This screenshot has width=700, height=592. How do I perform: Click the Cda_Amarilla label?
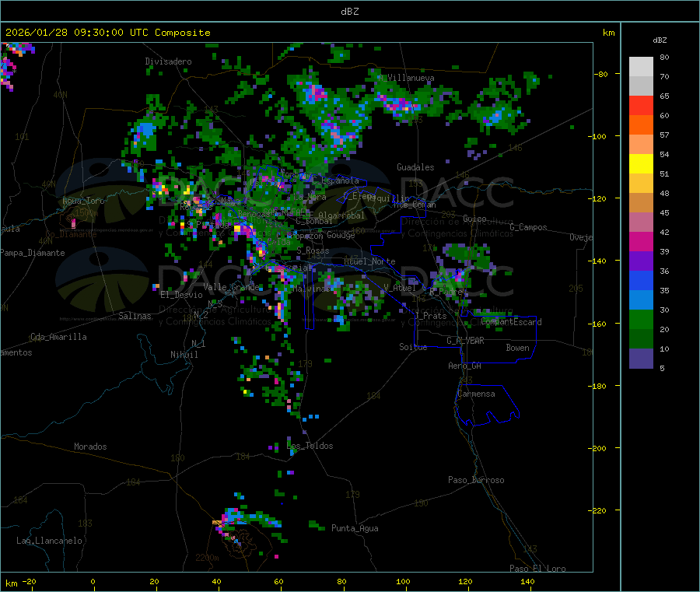click(x=58, y=337)
